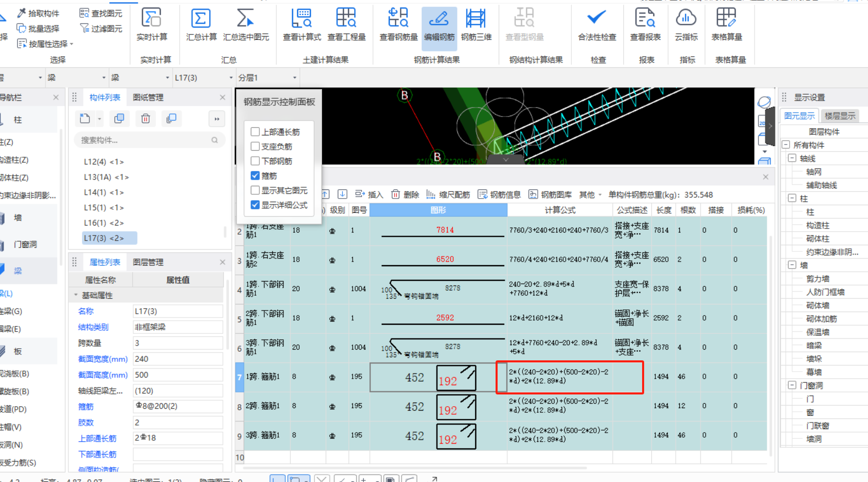
Task: Click the 图形 column header
Action: point(438,210)
